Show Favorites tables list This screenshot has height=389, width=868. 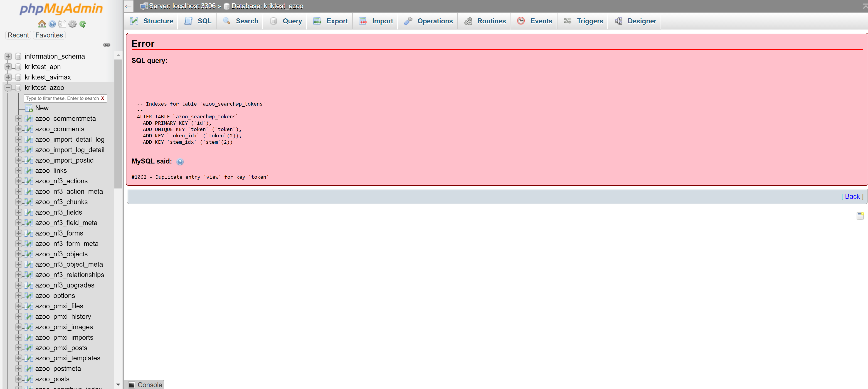pos(49,35)
